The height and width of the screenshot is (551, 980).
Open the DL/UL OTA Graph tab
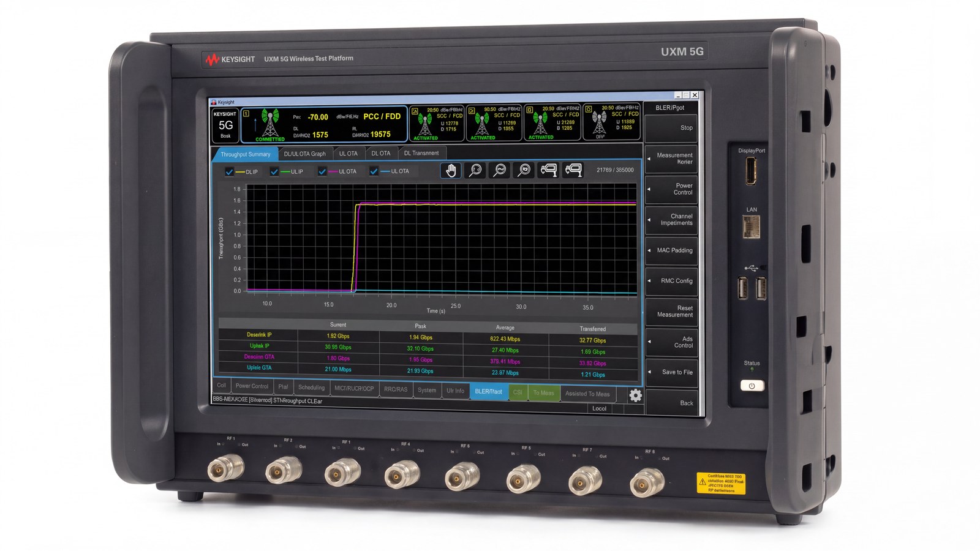[x=304, y=154]
